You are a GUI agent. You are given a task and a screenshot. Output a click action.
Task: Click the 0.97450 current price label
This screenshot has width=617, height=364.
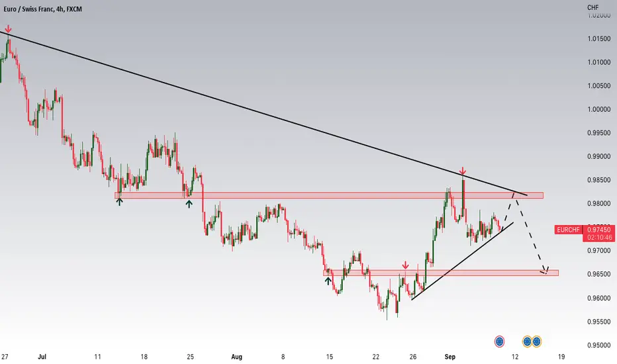pyautogui.click(x=599, y=230)
